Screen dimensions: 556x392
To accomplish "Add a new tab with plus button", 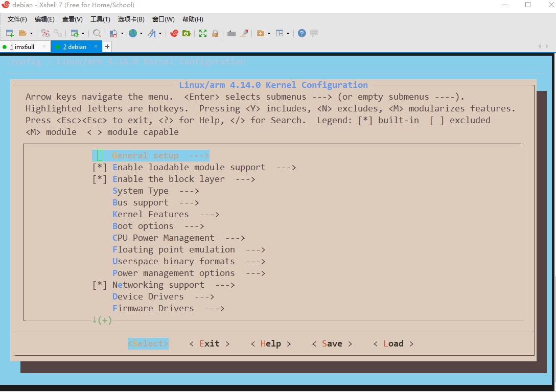I will [107, 47].
